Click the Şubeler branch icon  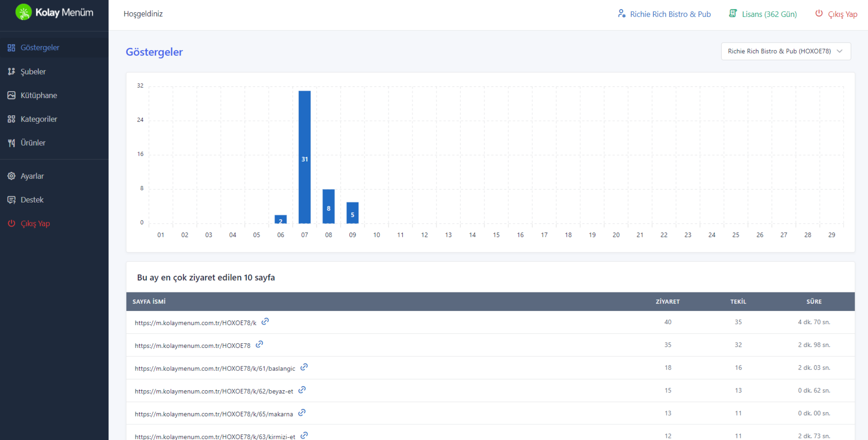11,71
